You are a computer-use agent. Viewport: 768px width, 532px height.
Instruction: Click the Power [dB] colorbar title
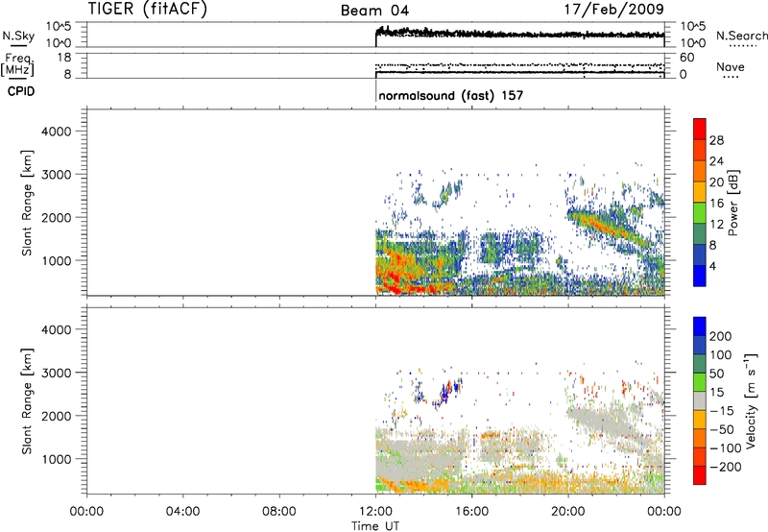(x=732, y=203)
